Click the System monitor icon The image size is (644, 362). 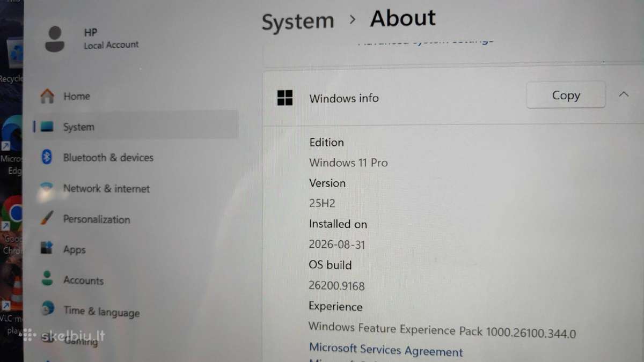[47, 127]
